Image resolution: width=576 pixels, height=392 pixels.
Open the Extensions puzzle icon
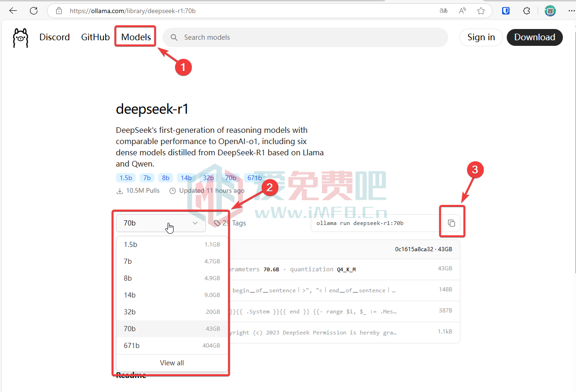[526, 11]
